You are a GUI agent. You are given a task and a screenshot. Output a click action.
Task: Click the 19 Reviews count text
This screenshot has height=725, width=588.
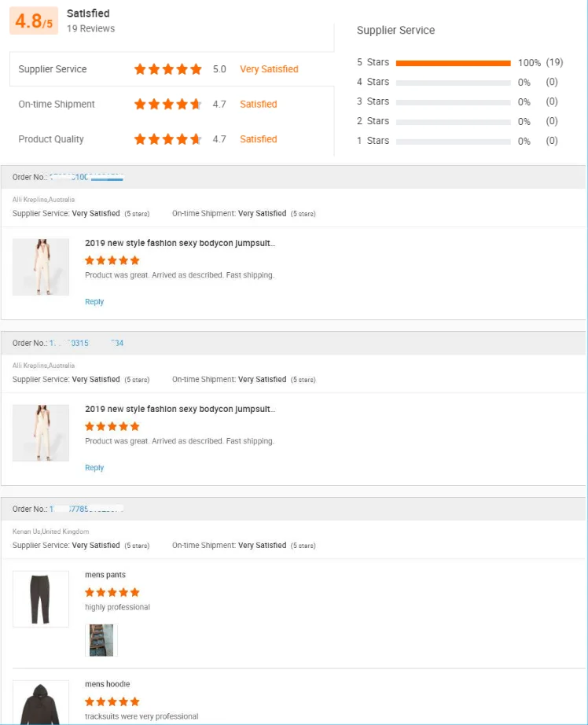(90, 28)
